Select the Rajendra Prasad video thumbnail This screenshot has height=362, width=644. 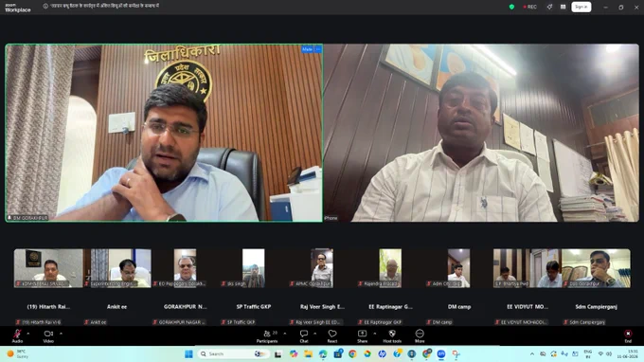(x=390, y=268)
